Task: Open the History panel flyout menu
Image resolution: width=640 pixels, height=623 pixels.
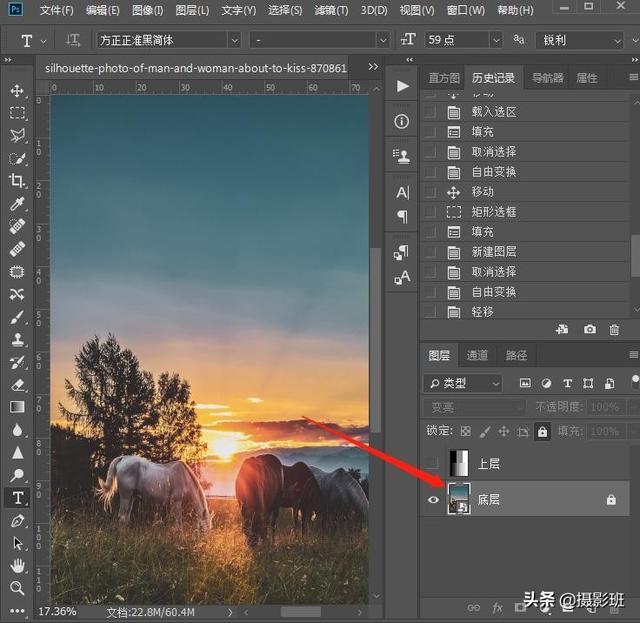Action: click(633, 77)
